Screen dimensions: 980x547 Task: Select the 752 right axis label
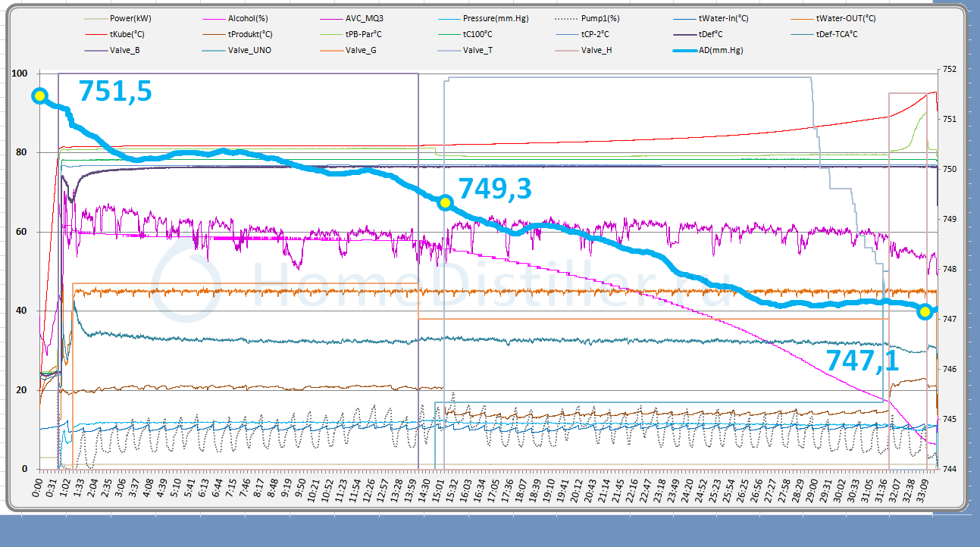point(947,70)
